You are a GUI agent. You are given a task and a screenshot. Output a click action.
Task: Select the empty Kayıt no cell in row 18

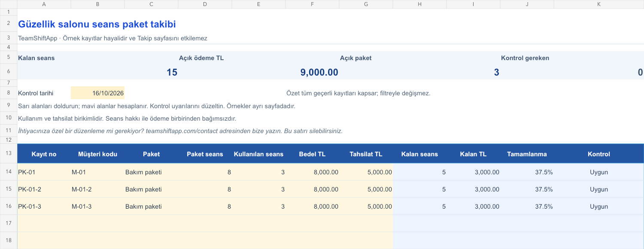click(x=44, y=240)
